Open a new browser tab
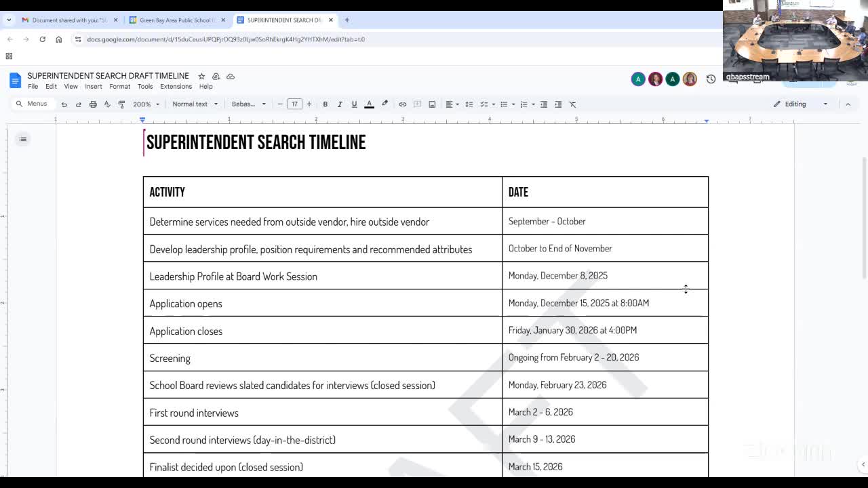Screen dimensions: 868x488 click(347, 20)
